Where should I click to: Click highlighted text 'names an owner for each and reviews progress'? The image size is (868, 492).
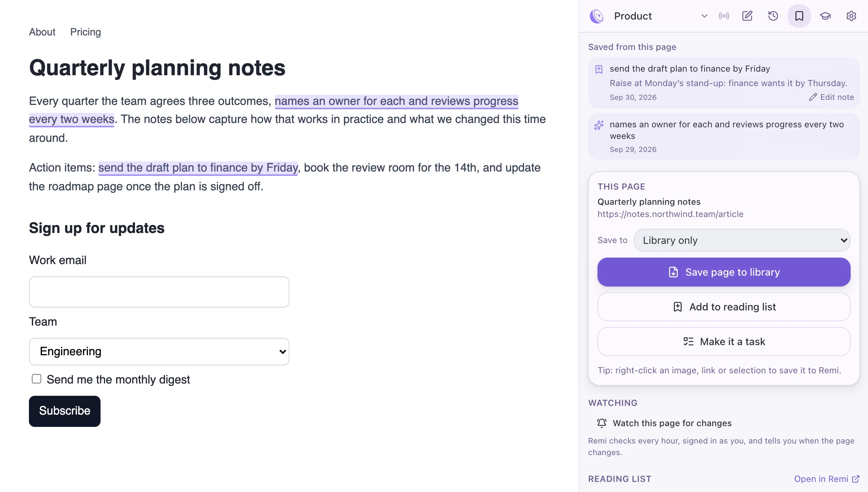[396, 101]
